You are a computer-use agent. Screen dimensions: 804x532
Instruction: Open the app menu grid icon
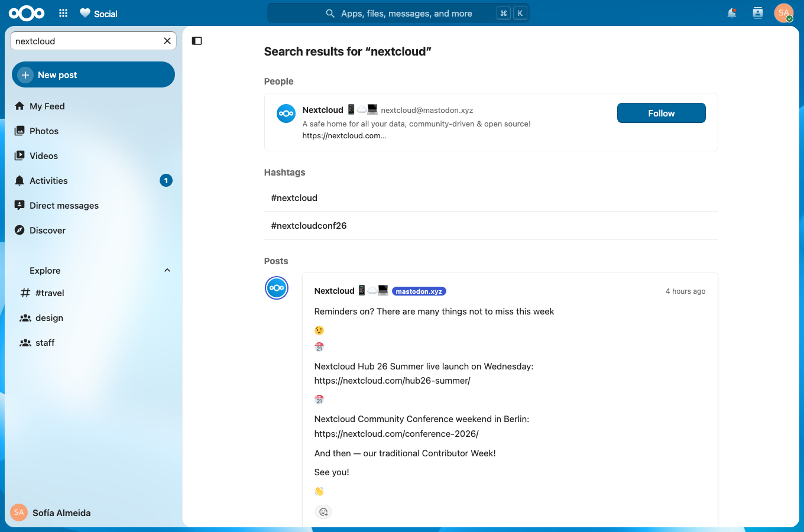click(63, 13)
